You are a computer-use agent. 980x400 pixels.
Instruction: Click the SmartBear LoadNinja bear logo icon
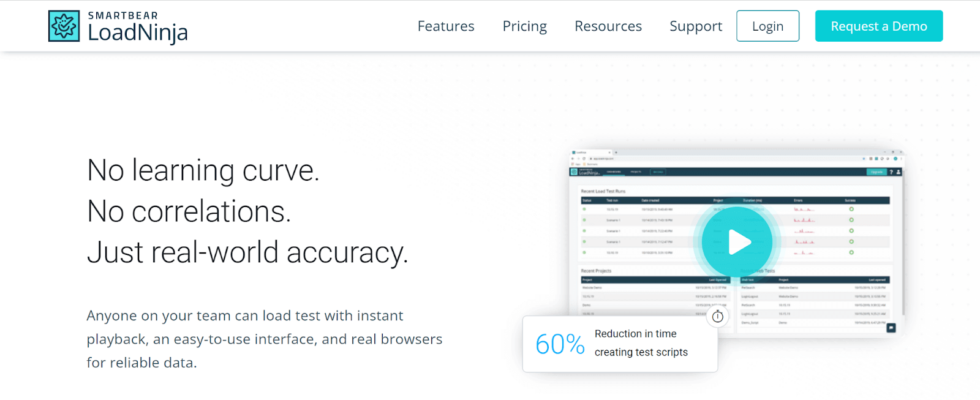pyautogui.click(x=64, y=26)
